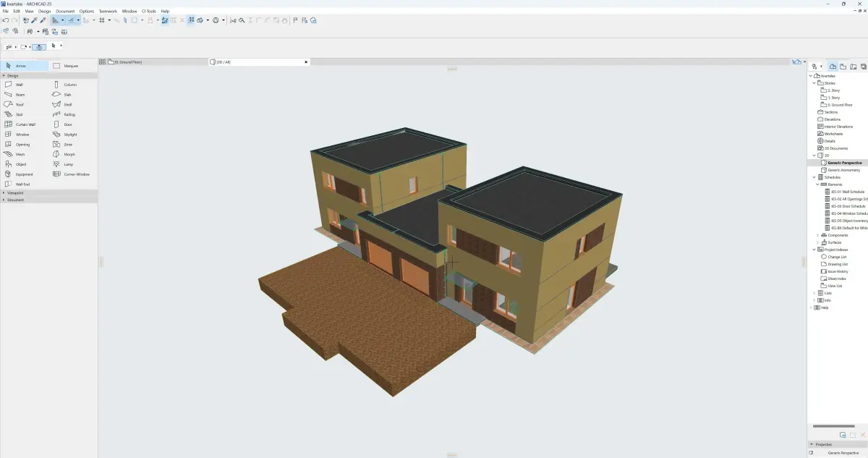
Task: Collapse the 3D node in Navigator
Action: tap(814, 156)
